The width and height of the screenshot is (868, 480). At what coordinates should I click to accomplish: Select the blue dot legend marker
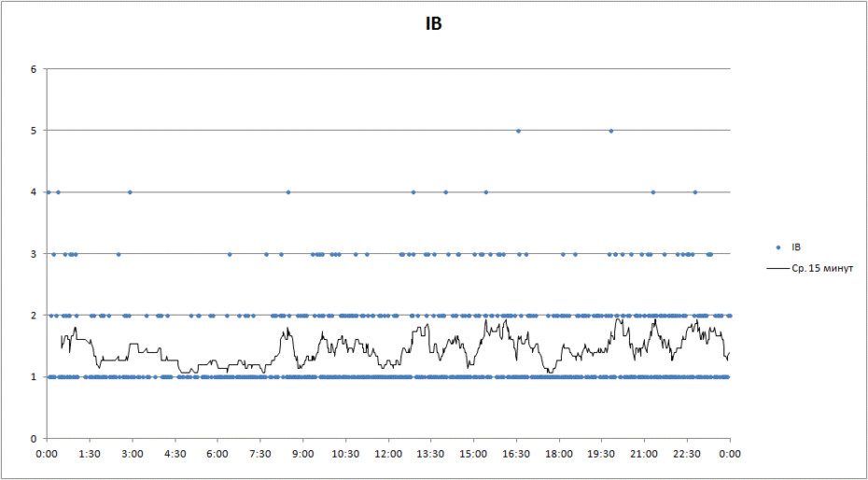778,247
